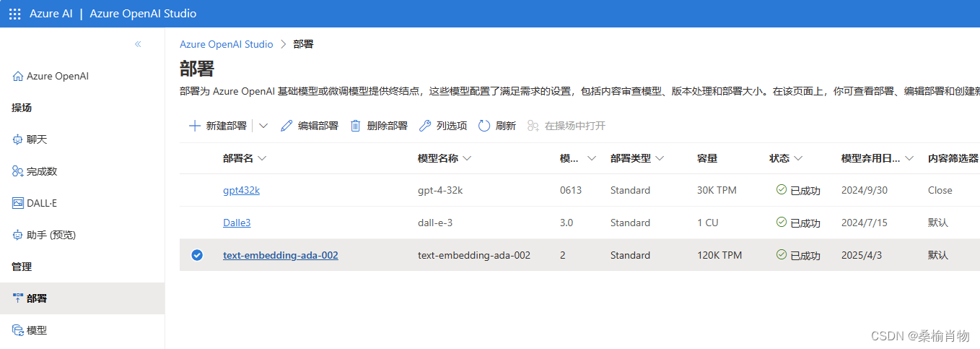Screen dimensions: 980x349
Task: Open 模型名称 column header menu
Action: (467, 158)
